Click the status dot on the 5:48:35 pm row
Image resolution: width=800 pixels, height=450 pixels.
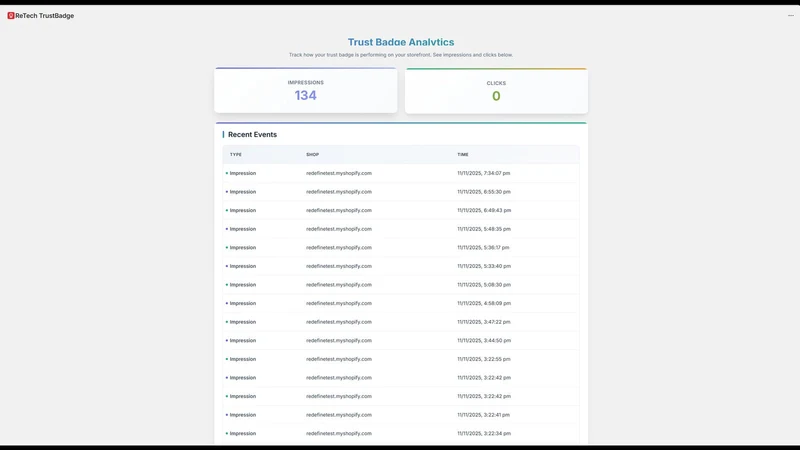[x=227, y=229]
